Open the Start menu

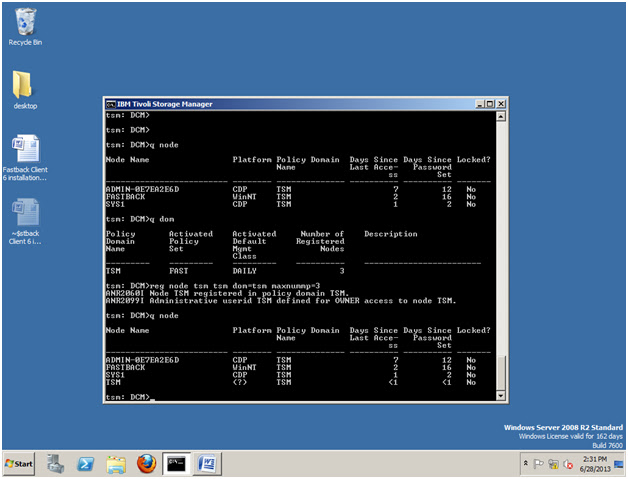(19, 464)
